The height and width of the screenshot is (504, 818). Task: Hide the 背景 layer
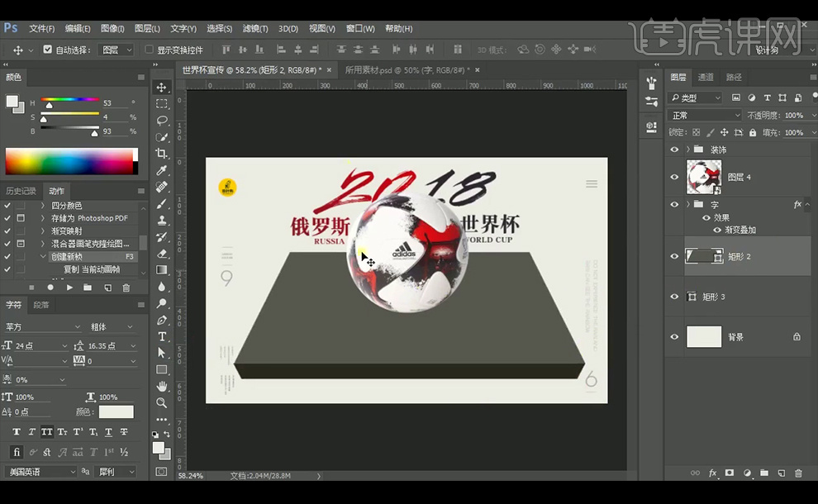674,336
